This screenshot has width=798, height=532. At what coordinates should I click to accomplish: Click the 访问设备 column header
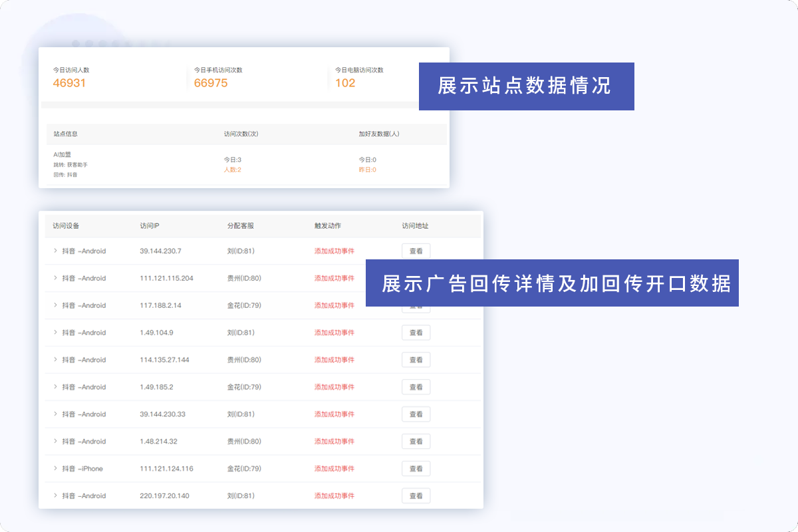(x=66, y=226)
